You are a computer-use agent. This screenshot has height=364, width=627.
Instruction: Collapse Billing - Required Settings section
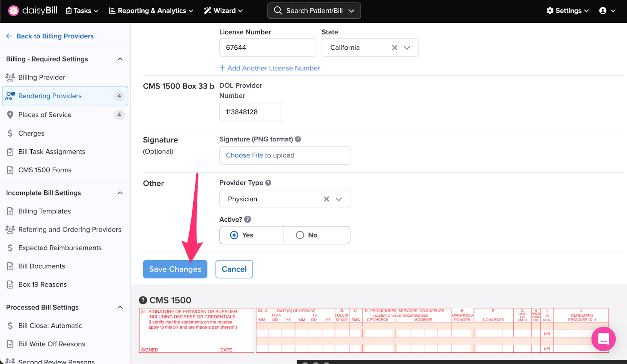(120, 59)
